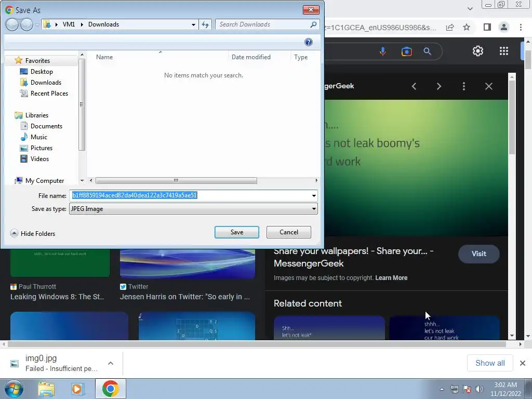Sort by Date modified column header
The image size is (532, 399).
(251, 57)
